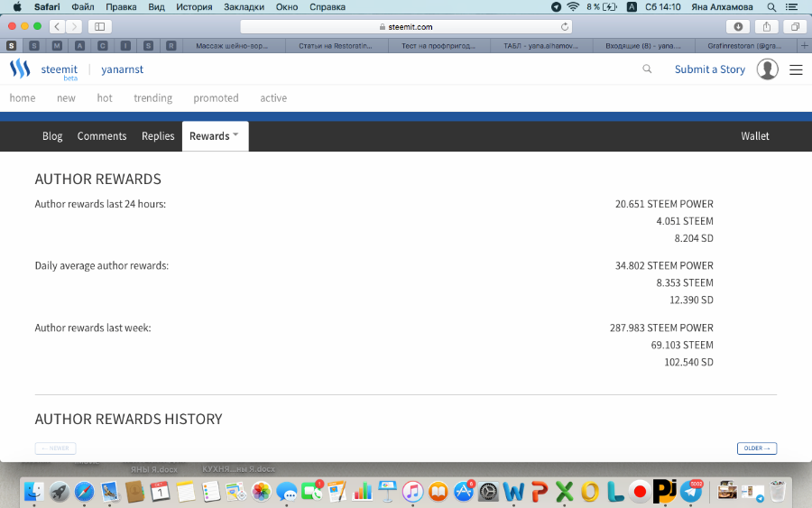Open Excel in the Dock

(564, 491)
